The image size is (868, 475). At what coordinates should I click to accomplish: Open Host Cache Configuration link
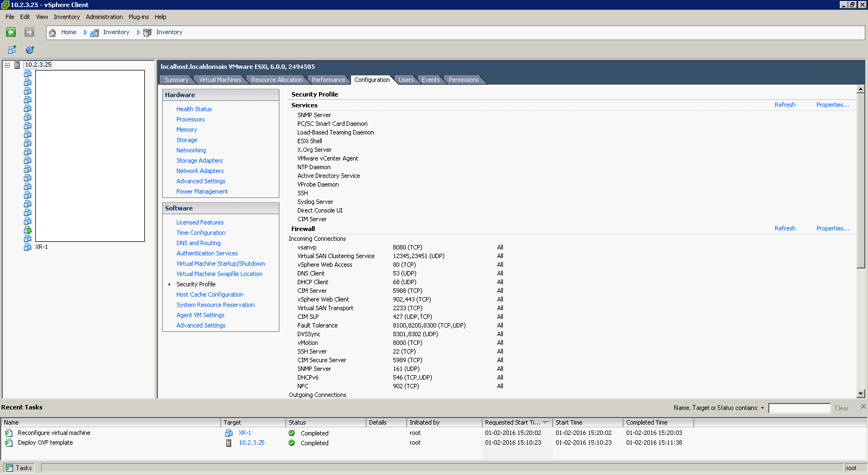click(x=209, y=295)
